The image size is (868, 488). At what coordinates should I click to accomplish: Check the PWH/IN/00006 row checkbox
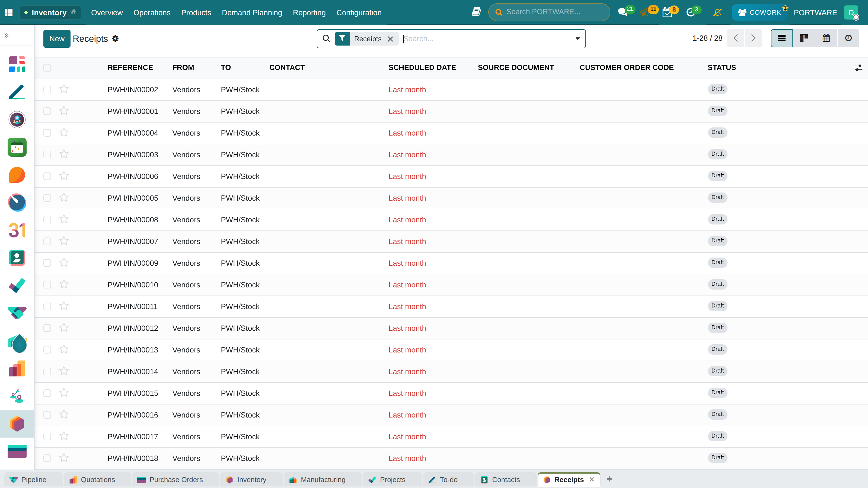(x=47, y=176)
